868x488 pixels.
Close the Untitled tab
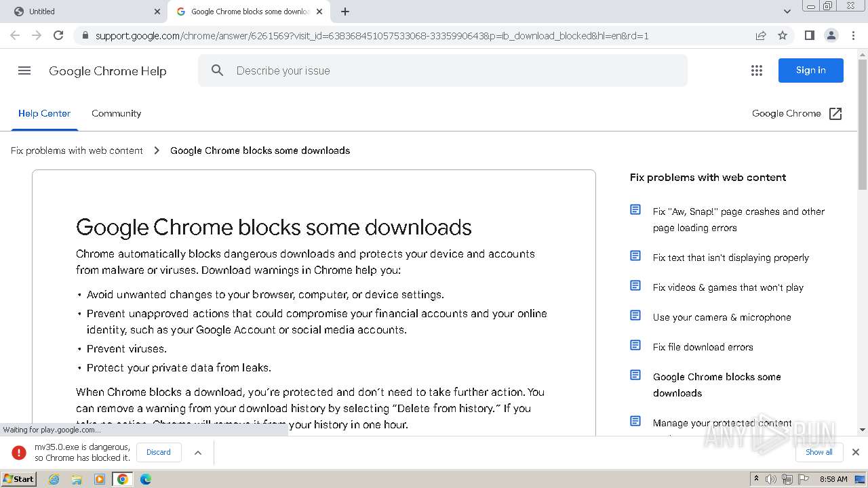point(157,12)
